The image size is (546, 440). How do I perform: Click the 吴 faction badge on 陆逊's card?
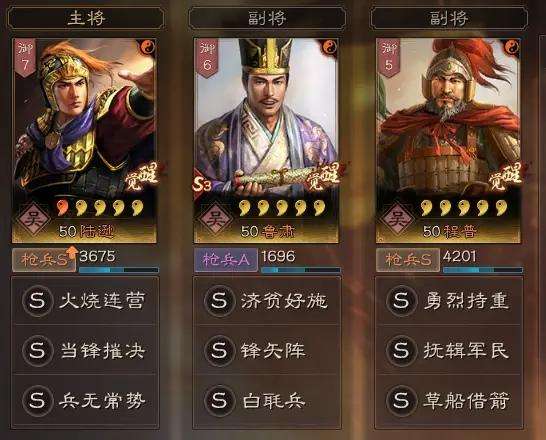pos(32,219)
